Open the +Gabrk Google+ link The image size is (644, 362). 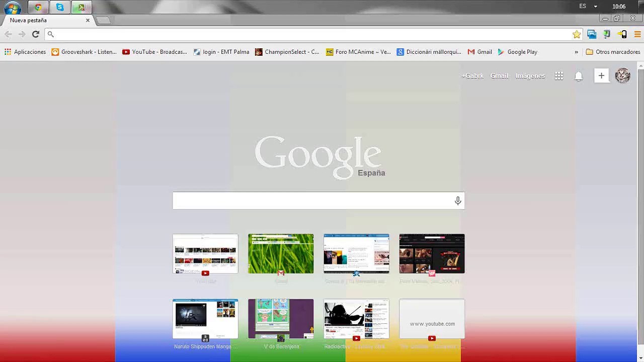[x=472, y=76]
